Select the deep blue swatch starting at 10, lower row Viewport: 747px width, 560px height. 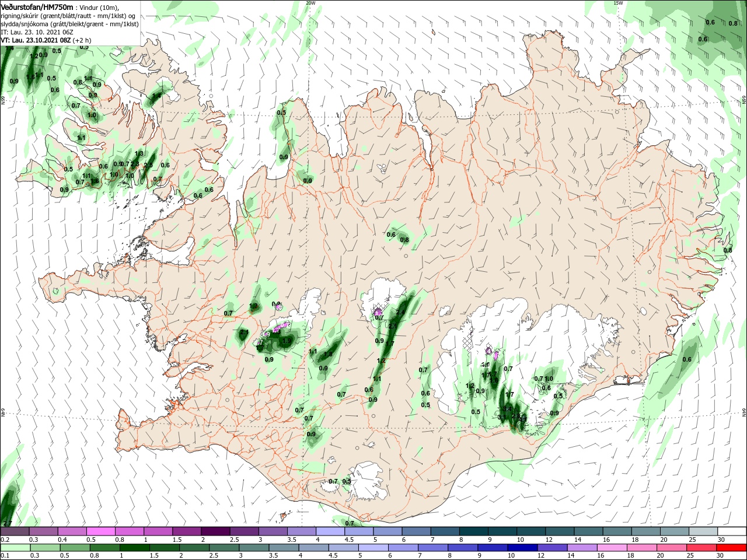(x=523, y=548)
